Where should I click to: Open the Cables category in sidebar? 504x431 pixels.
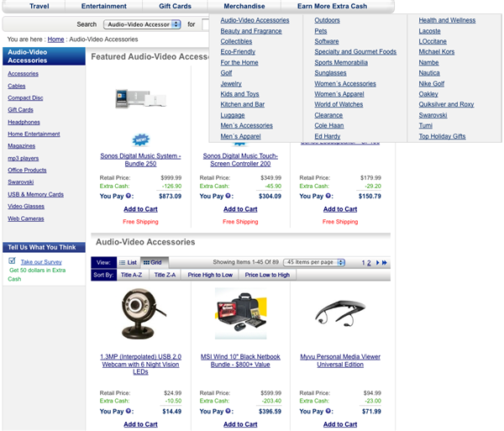pos(17,86)
